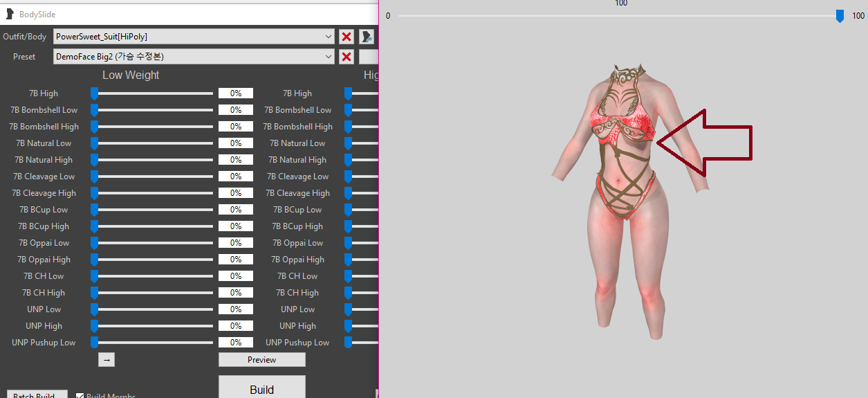Click the 7B Cleavage High low-weight percent field
Image resolution: width=868 pixels, height=398 pixels.
coord(236,193)
